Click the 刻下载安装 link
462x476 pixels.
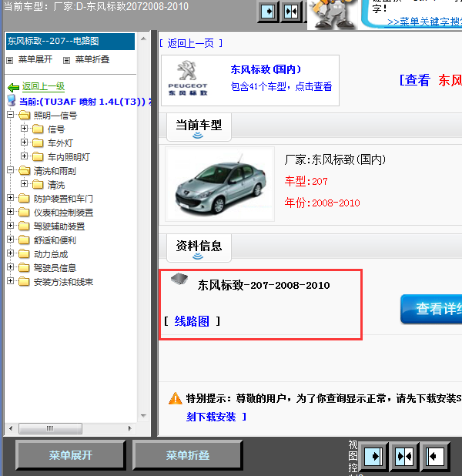211,417
